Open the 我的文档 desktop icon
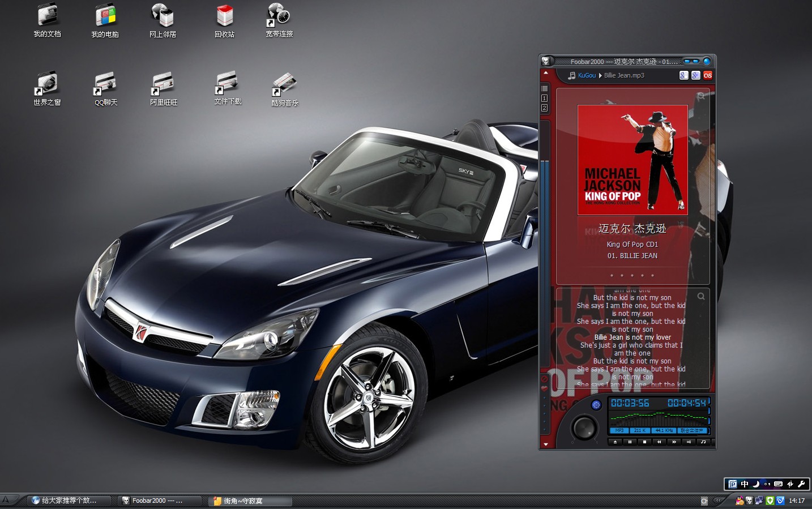Viewport: 812px width, 509px height. (x=47, y=20)
